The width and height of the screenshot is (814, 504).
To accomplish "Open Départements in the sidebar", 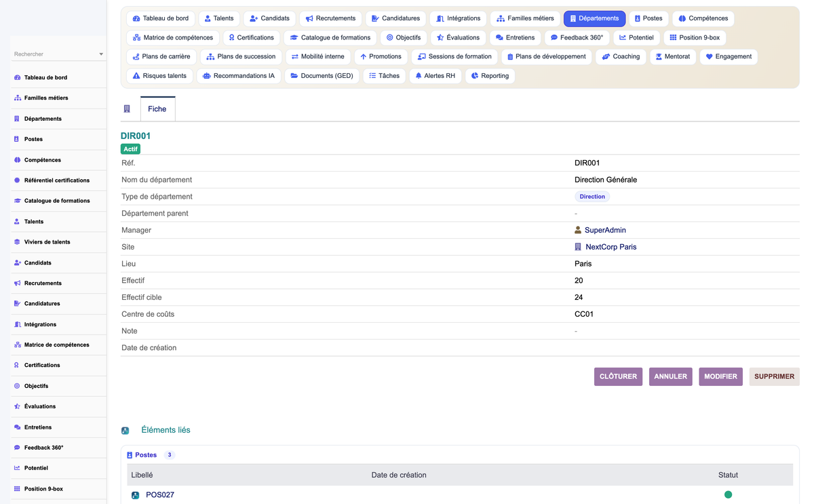I will 43,119.
